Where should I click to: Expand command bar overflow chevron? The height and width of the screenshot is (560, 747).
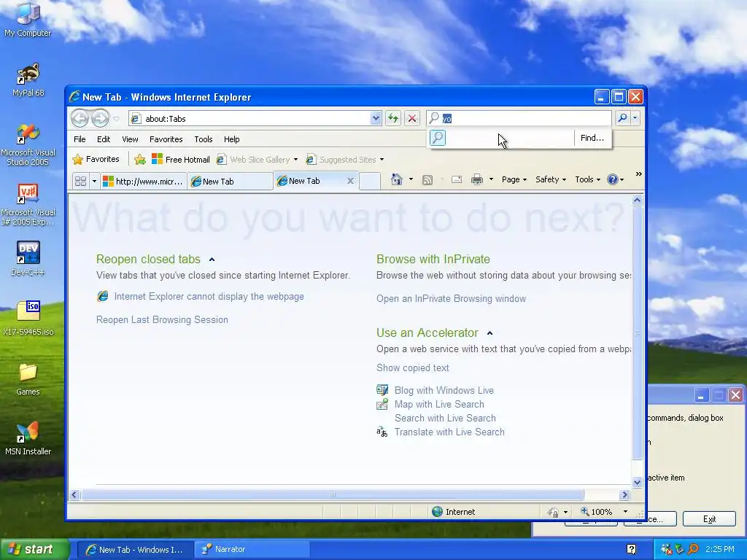pyautogui.click(x=638, y=174)
